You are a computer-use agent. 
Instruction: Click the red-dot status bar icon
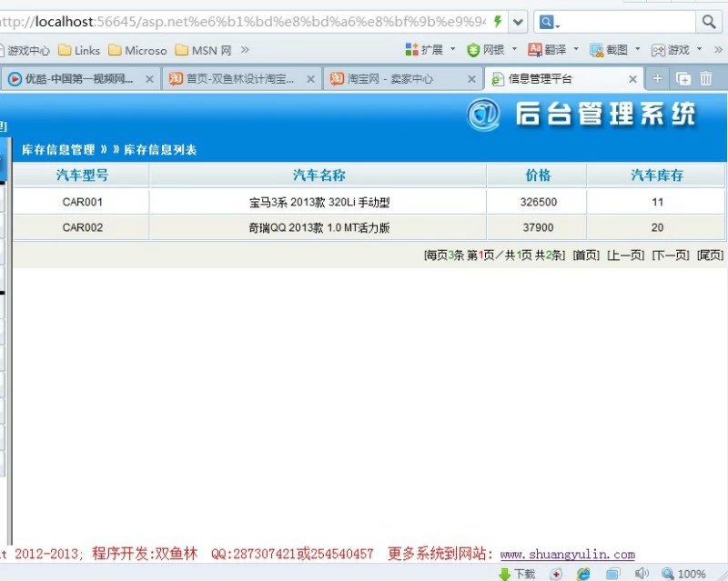pos(556,575)
